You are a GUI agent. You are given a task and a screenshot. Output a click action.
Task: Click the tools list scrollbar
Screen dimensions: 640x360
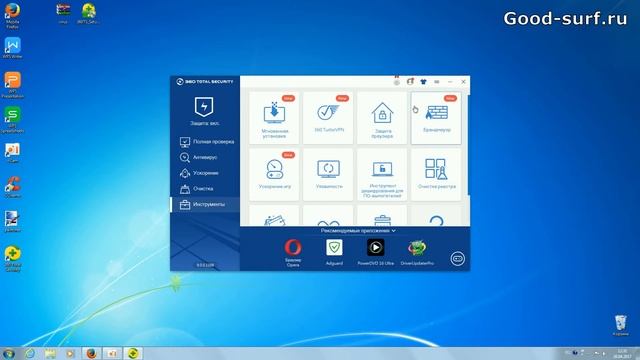(x=468, y=145)
